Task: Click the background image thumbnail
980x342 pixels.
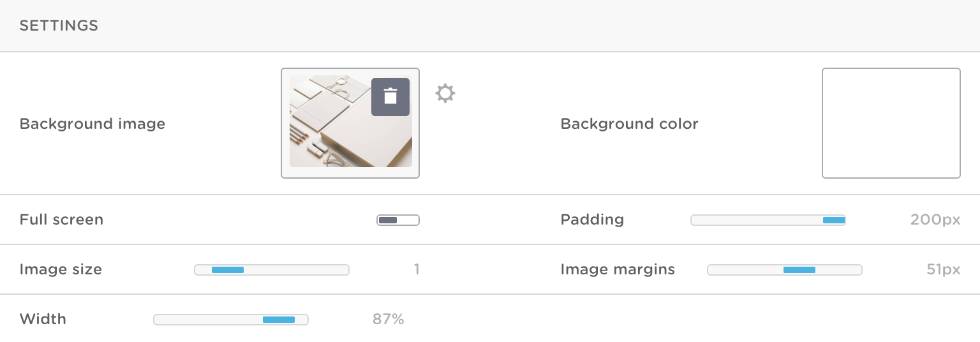Action: [350, 123]
